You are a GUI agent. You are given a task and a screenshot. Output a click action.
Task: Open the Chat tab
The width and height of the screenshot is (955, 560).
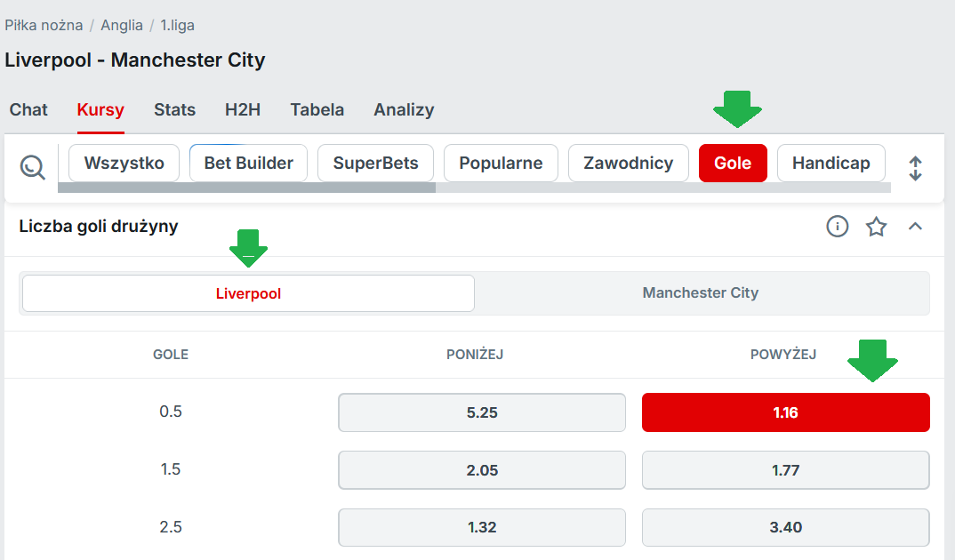(x=28, y=110)
